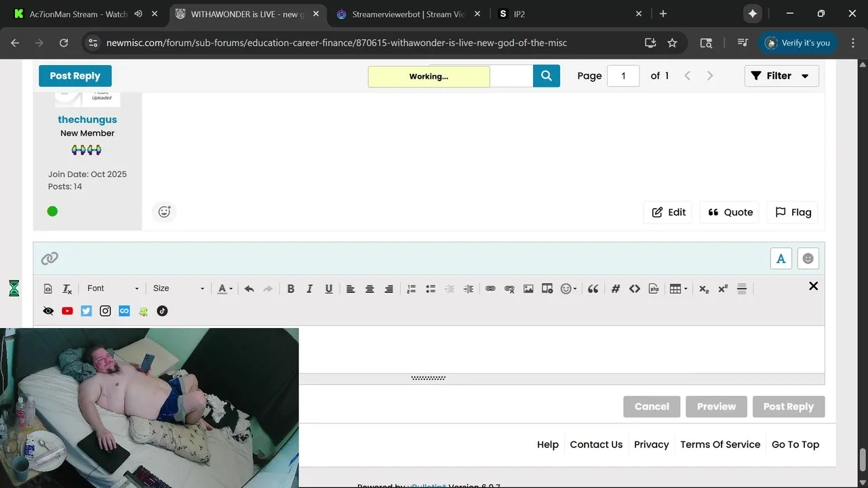Viewport: 868px width, 488px height.
Task: Click the Remove Format icon
Action: tap(67, 289)
